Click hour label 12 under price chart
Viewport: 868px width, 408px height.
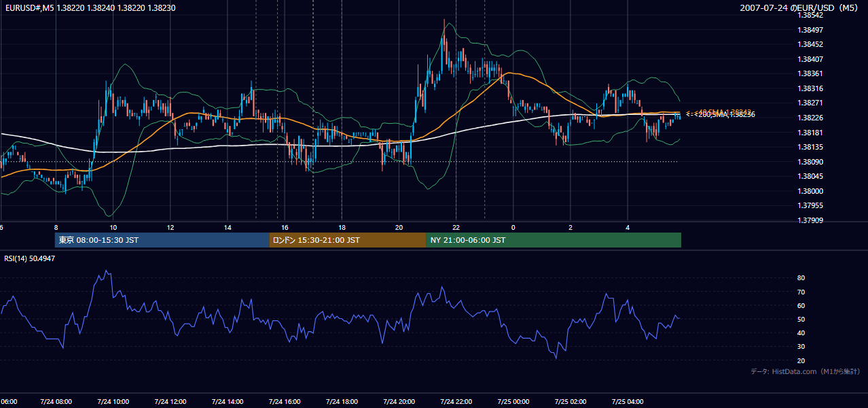click(x=170, y=227)
